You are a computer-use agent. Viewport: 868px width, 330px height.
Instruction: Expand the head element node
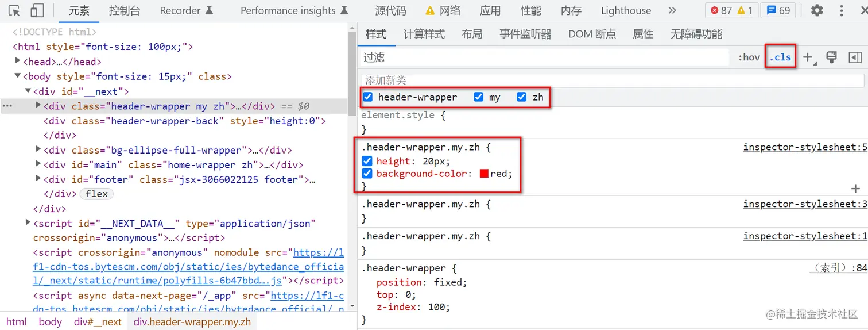pyautogui.click(x=17, y=61)
